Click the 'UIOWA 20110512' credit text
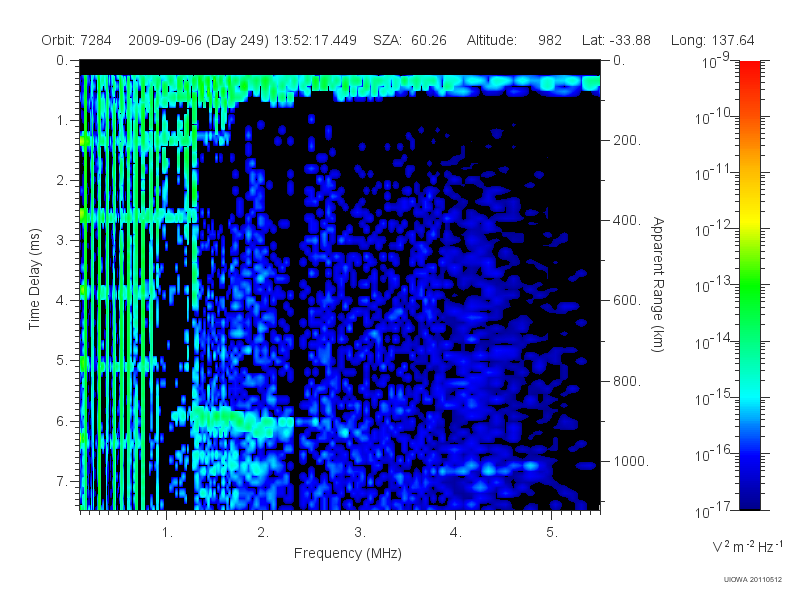The image size is (800, 600). pyautogui.click(x=753, y=580)
